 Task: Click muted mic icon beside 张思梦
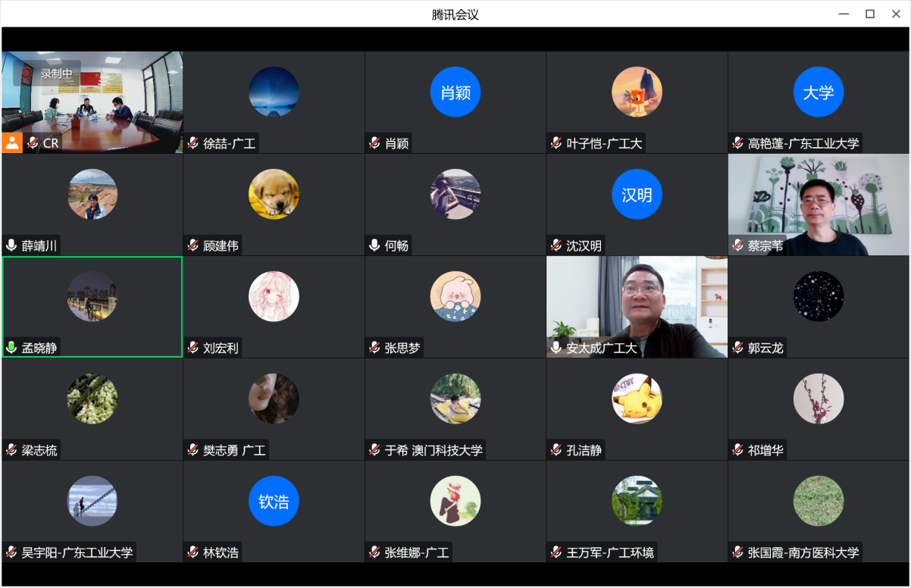click(374, 348)
